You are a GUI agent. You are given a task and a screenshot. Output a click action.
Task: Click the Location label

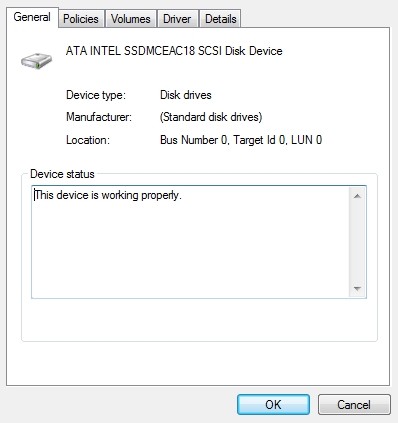[88, 140]
